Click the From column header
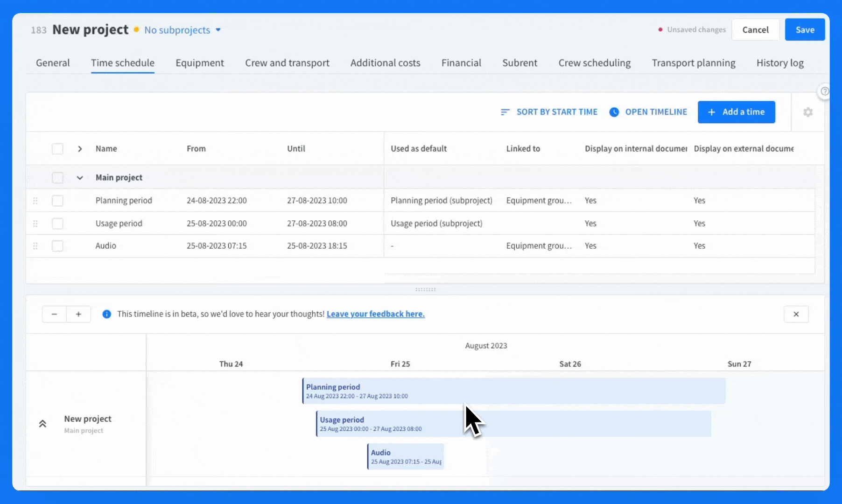Viewport: 842px width, 504px height. pos(196,149)
